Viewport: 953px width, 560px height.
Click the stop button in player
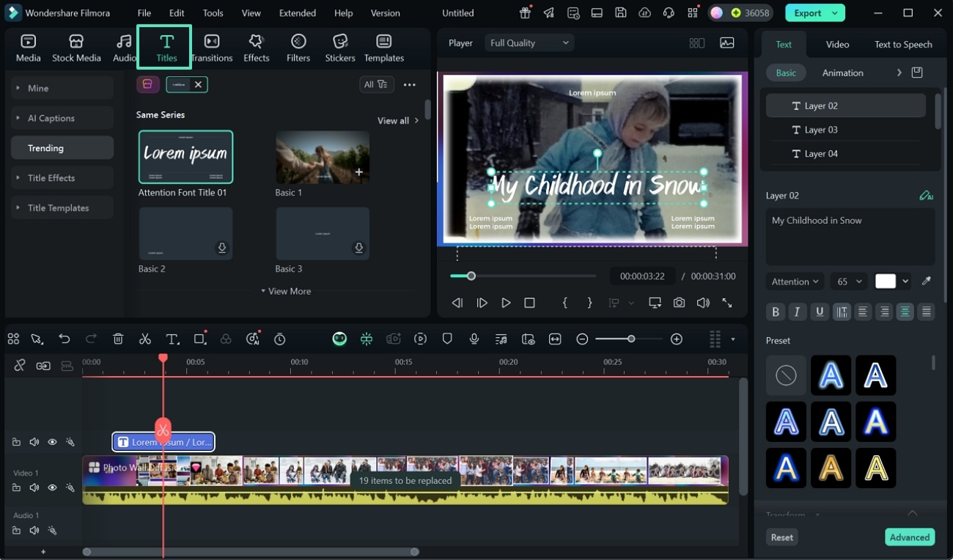529,303
